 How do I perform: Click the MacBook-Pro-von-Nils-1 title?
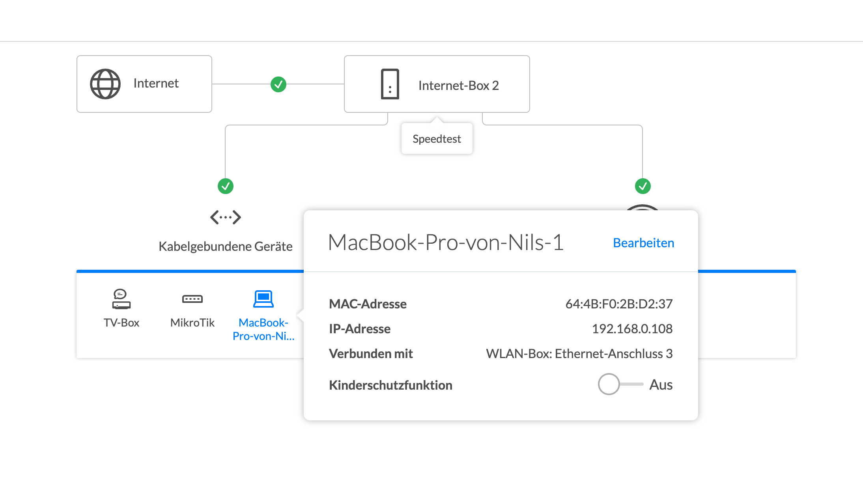[x=446, y=242]
